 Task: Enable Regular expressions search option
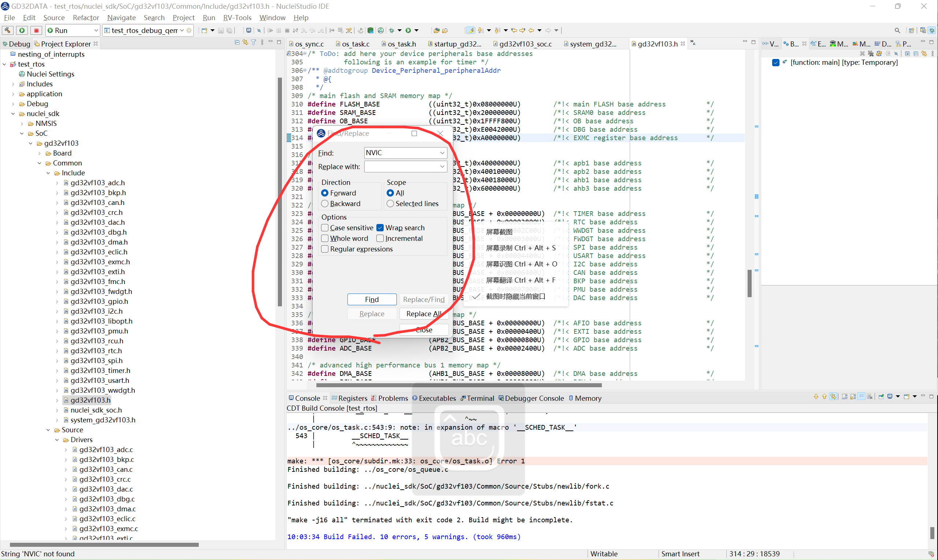tap(325, 249)
